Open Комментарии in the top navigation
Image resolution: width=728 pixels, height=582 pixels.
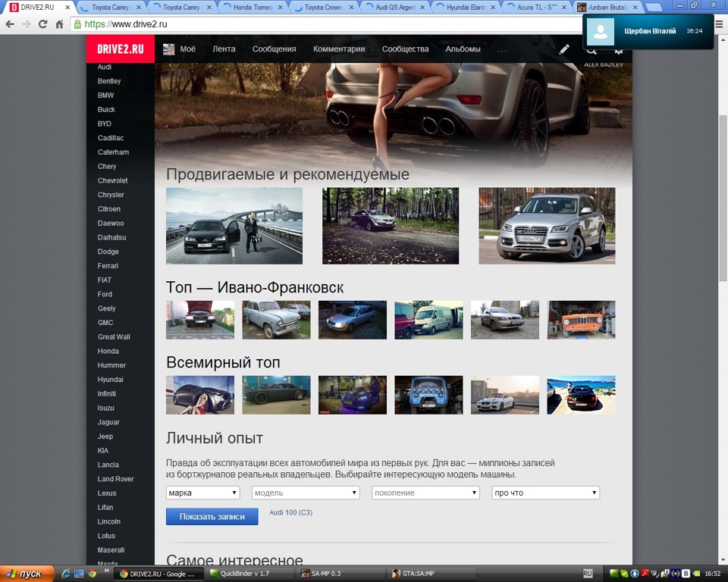(x=339, y=48)
